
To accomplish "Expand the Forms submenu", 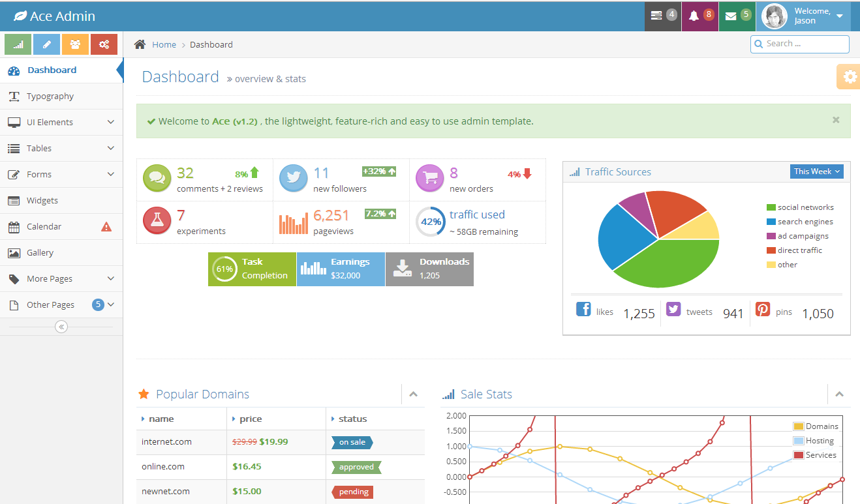I will 61,174.
